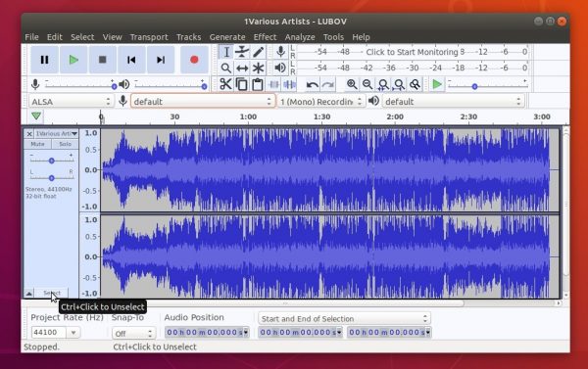This screenshot has height=369, width=588.
Task: Click the recording meter microphone icon
Action: click(x=280, y=52)
